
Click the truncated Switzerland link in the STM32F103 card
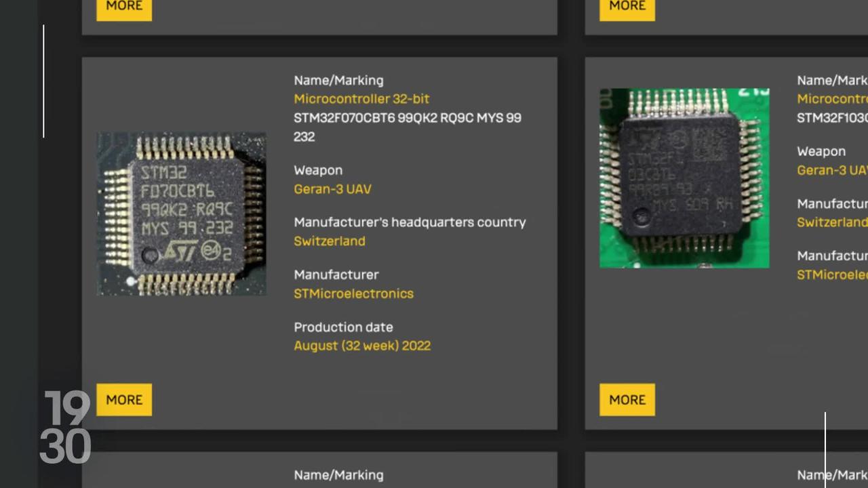tap(832, 222)
